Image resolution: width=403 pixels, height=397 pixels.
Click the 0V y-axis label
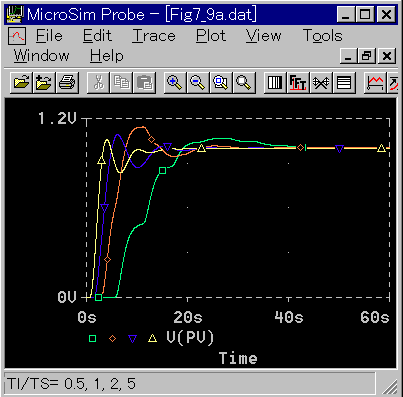pyautogui.click(x=67, y=297)
